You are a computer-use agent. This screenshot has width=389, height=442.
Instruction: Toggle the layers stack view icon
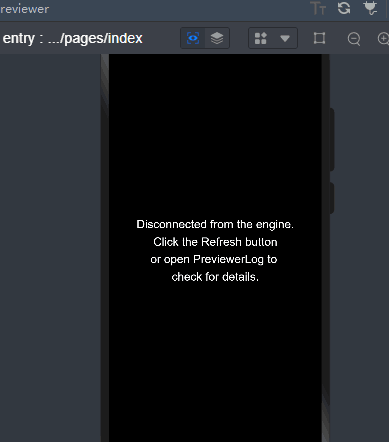pos(217,38)
